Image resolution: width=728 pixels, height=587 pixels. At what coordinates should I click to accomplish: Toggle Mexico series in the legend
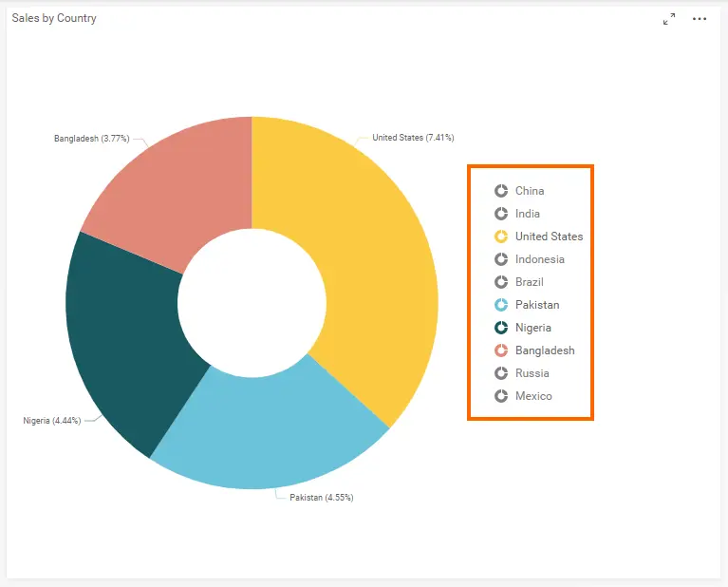(532, 396)
